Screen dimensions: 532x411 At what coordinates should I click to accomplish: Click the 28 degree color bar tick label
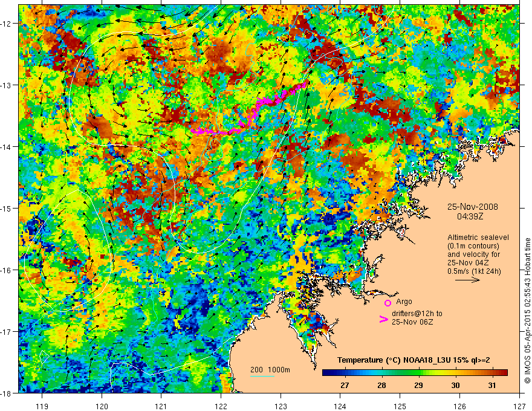381,385
